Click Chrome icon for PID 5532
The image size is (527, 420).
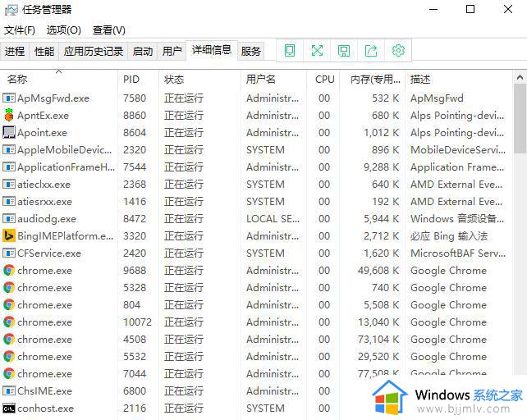click(x=9, y=356)
